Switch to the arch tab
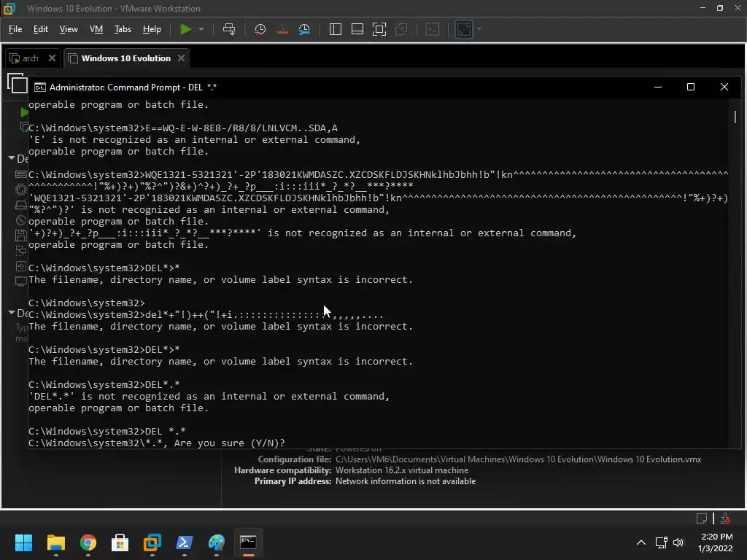Viewport: 747px width, 560px height. (x=26, y=58)
